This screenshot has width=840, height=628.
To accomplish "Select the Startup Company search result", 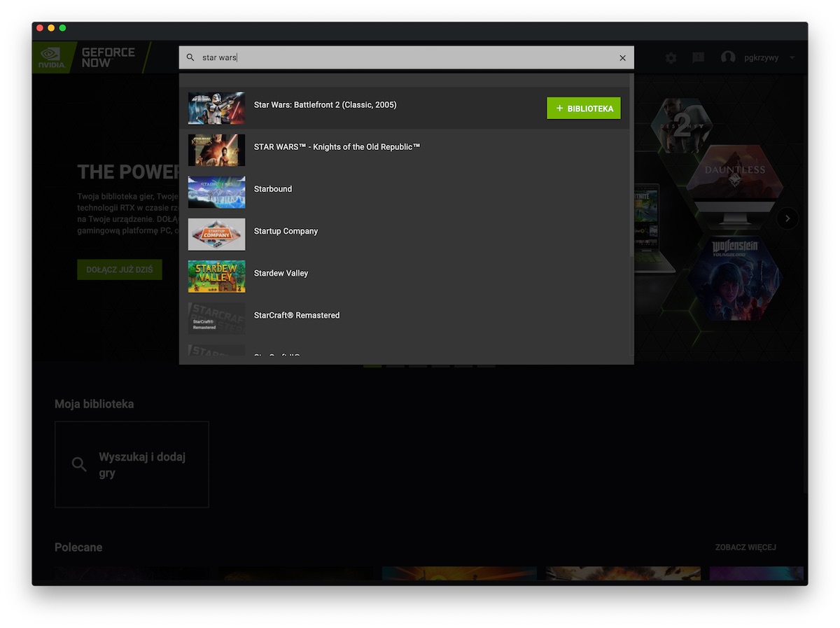I will coord(405,234).
